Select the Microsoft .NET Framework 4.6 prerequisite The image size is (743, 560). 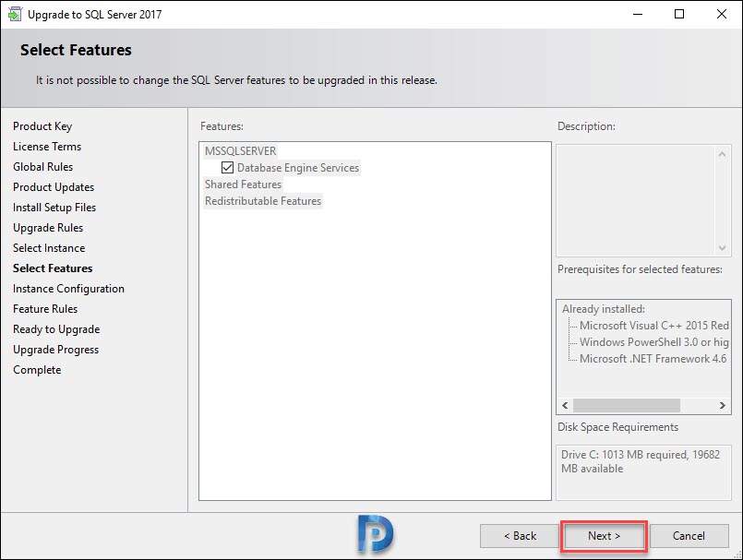[653, 359]
